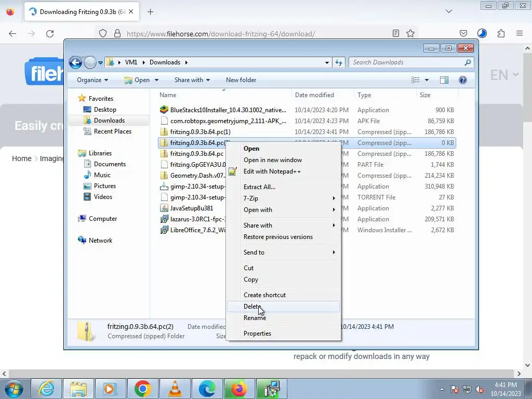Open Microsoft Edge from the taskbar
The width and height of the screenshot is (532, 399).
207,389
